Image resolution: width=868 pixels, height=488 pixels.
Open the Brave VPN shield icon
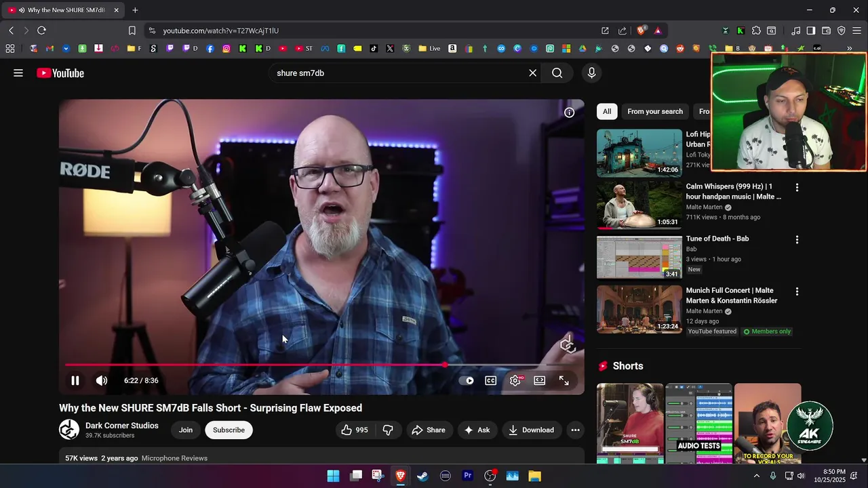point(842,30)
